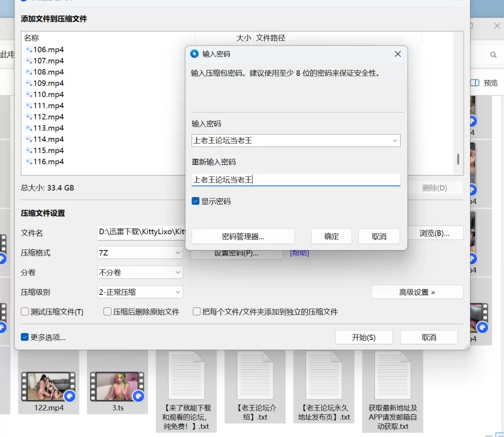Expand the 输入密码 history dropdown arrow
This screenshot has width=504, height=437.
(x=394, y=140)
